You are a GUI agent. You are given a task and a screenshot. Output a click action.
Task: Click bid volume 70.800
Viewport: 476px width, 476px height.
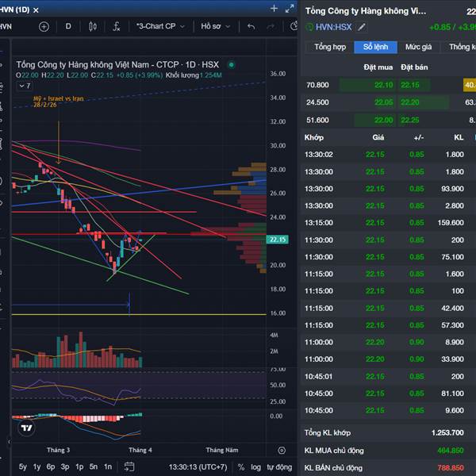[x=317, y=85]
